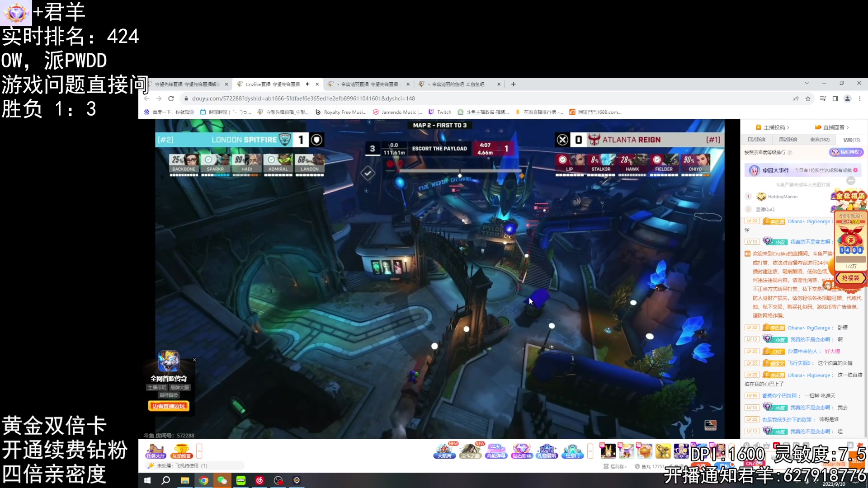The height and width of the screenshot is (488, 868).
Task: Close the 全网首款传奇 ad popup
Action: click(194, 360)
